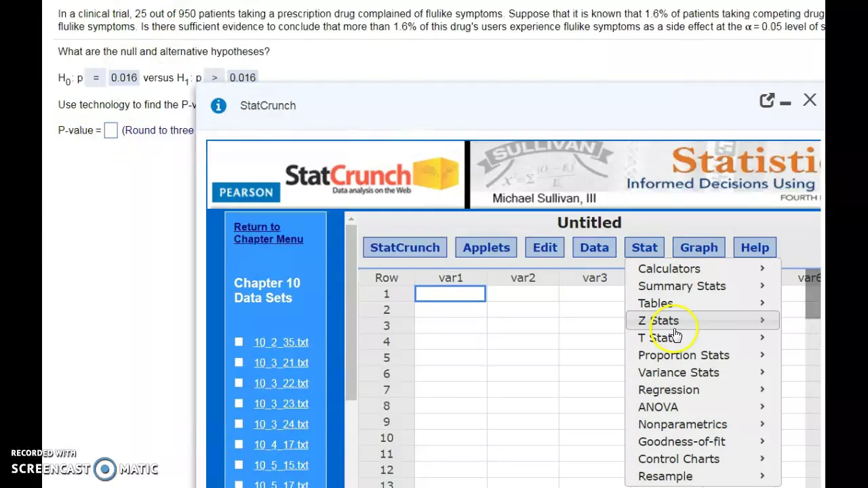Click the var2 column header
This screenshot has width=868, height=488.
point(523,278)
